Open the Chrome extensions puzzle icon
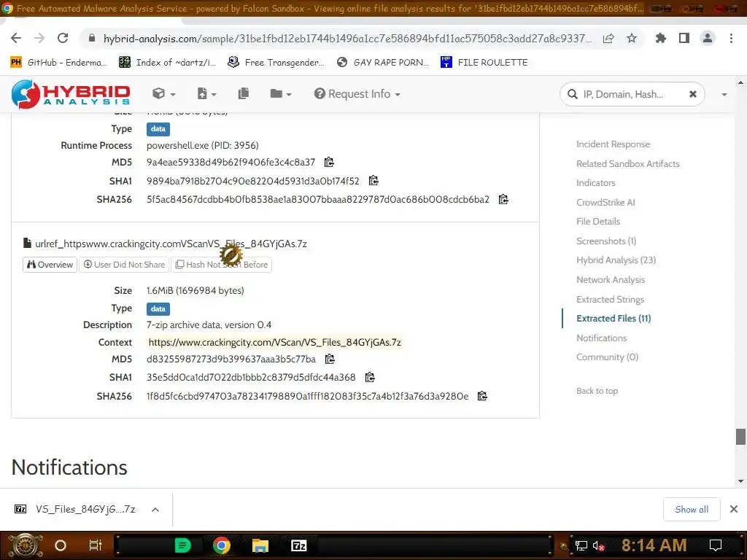747x560 pixels. point(660,38)
